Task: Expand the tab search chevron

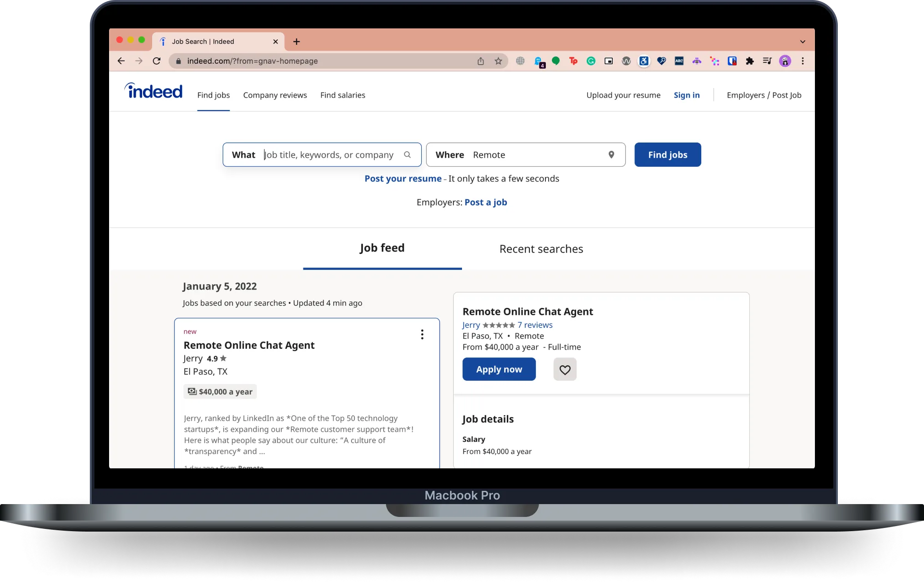Action: coord(803,42)
